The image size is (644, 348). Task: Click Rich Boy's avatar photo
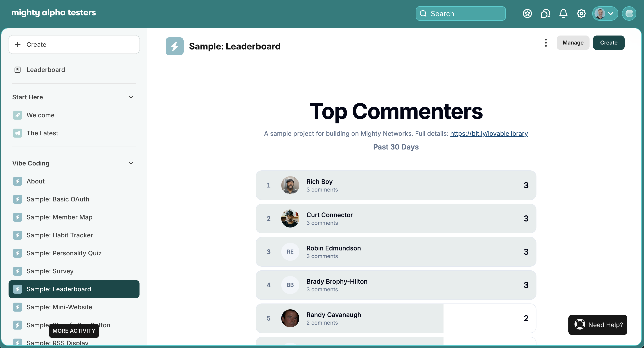click(290, 185)
